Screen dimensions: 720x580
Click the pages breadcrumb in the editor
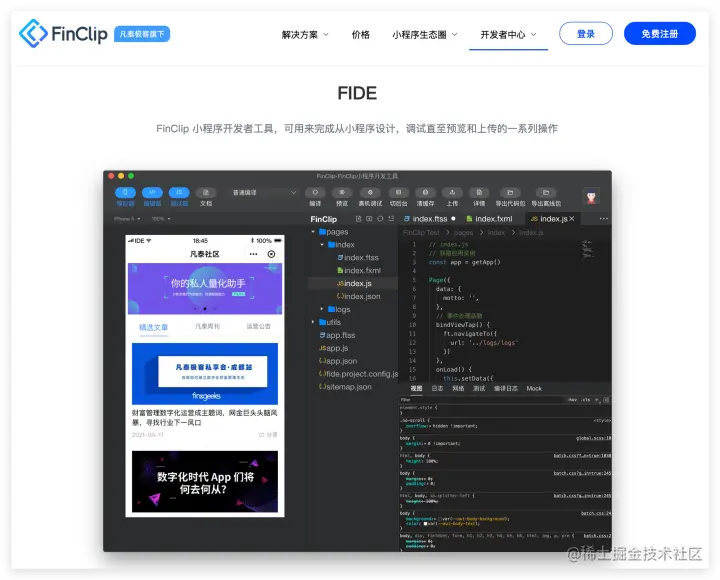click(463, 233)
